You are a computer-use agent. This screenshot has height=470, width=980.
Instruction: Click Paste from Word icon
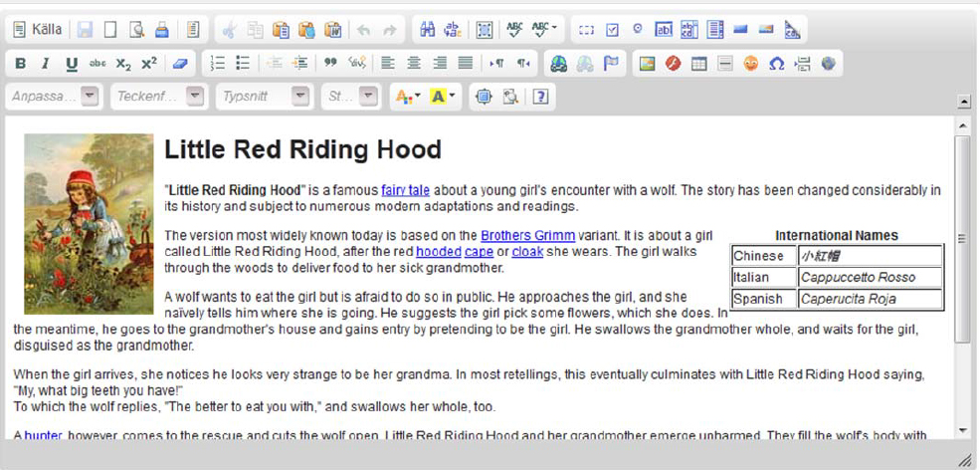tap(333, 30)
